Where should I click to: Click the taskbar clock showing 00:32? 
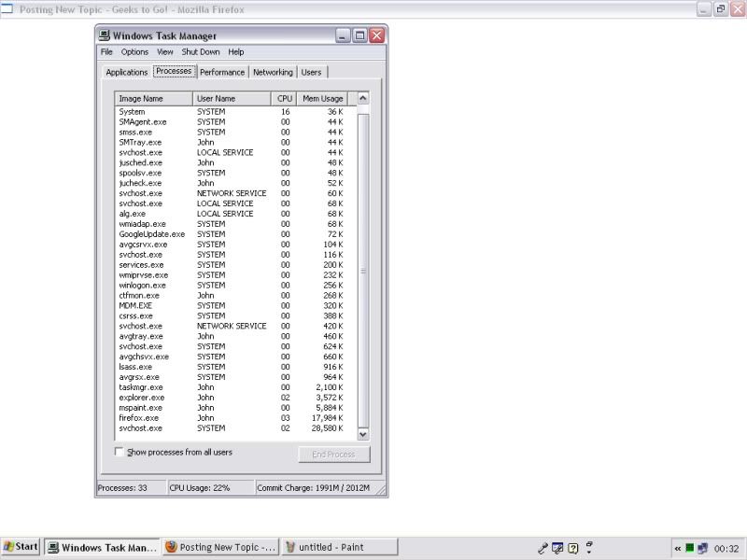click(x=726, y=549)
